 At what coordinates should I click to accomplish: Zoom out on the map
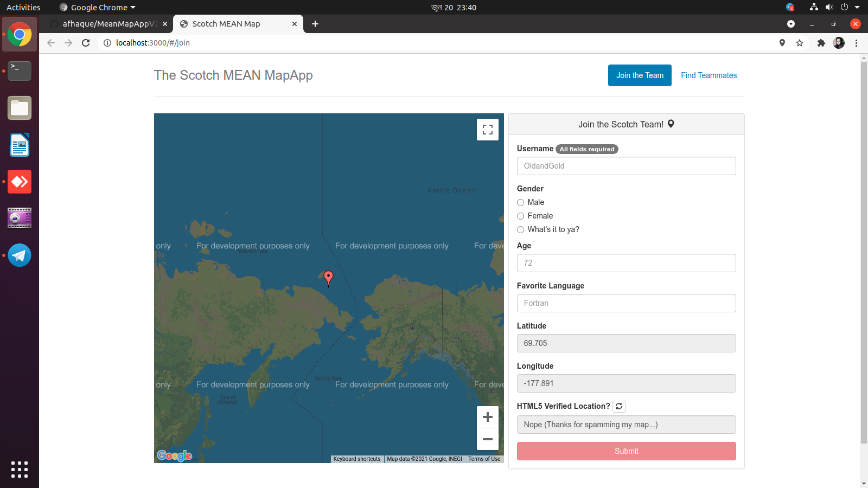pyautogui.click(x=487, y=439)
